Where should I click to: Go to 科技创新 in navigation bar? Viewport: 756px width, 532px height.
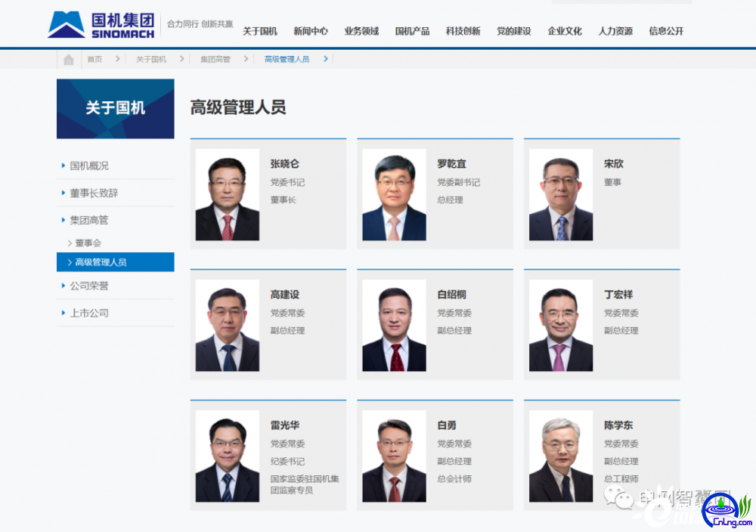click(x=463, y=31)
